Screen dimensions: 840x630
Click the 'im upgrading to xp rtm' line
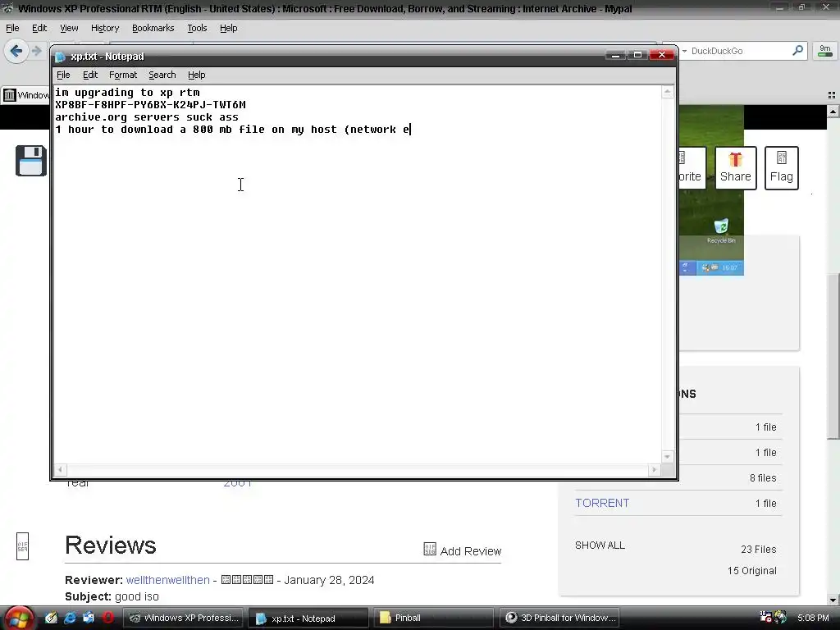(127, 92)
